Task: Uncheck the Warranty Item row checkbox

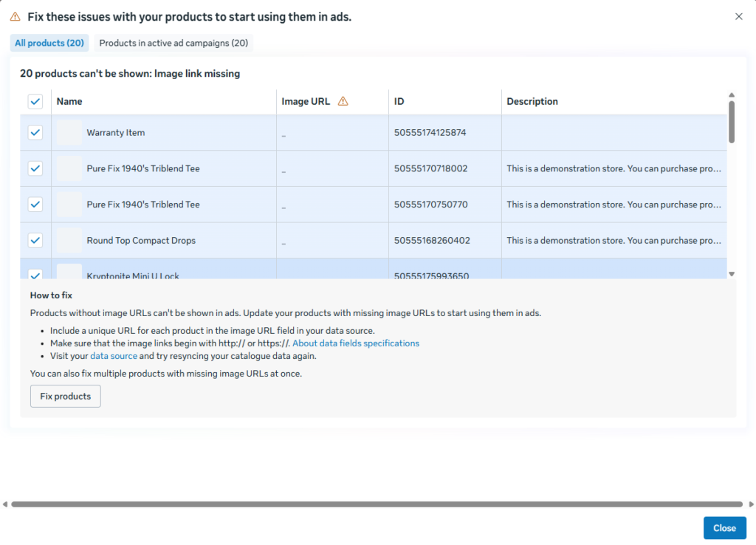Action: (x=35, y=133)
